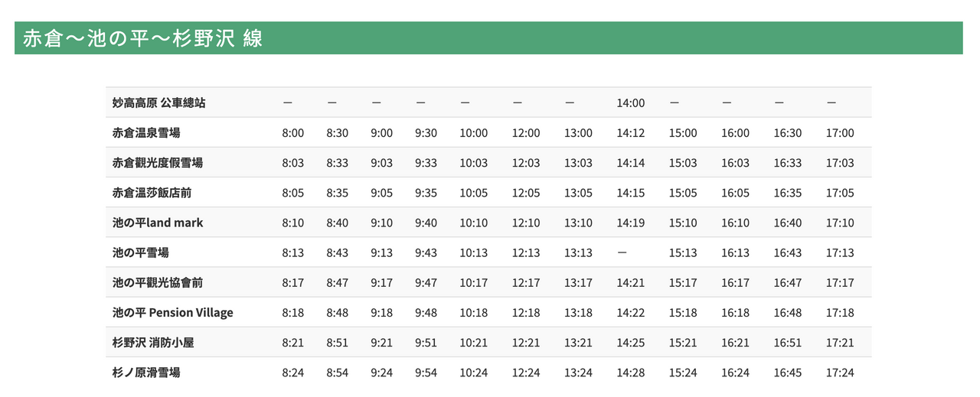Click the 9:10 time cell

point(381,223)
